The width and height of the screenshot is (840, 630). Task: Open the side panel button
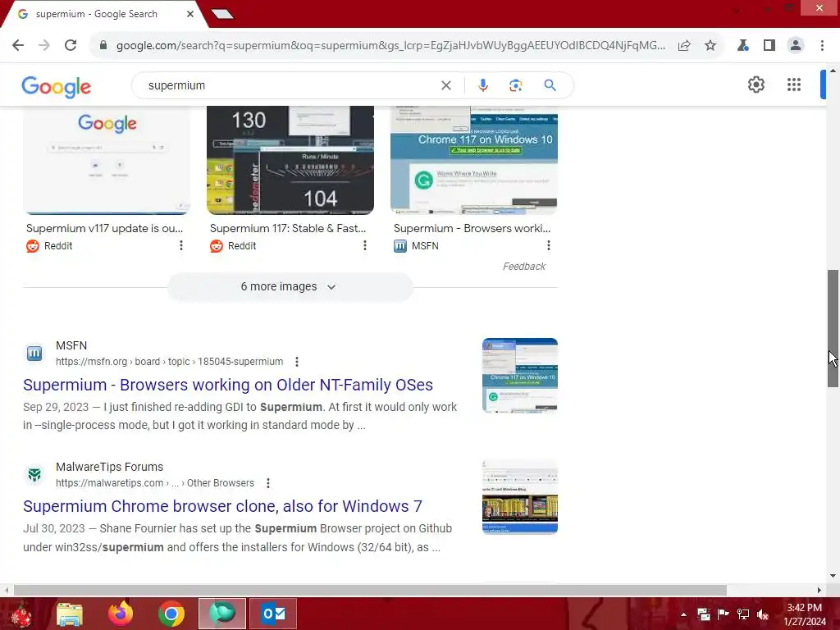click(x=769, y=46)
